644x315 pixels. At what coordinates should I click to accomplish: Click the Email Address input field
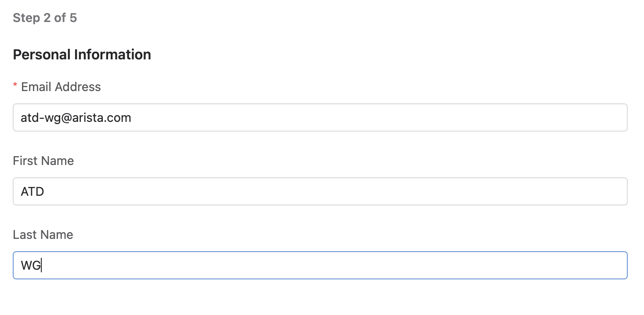pyautogui.click(x=320, y=117)
